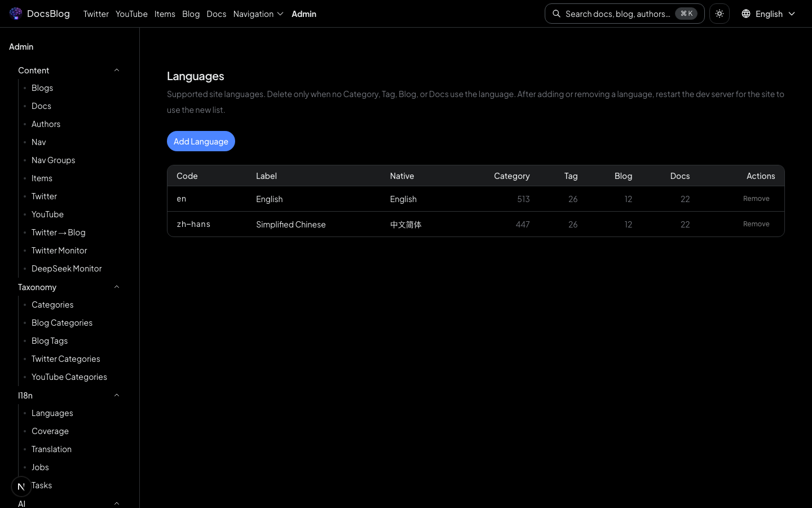Open the DeepSeek Monitor page
Screen dimensions: 812x508
(67, 269)
